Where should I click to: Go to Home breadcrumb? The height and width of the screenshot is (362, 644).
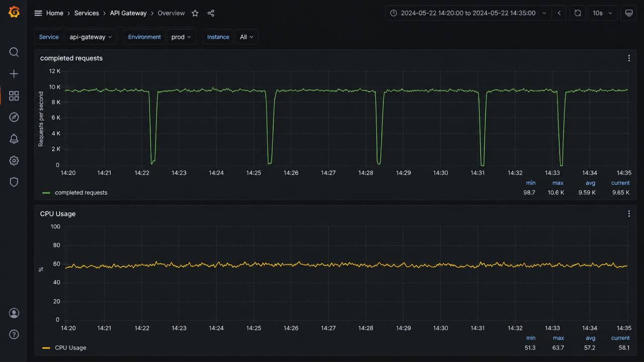[55, 13]
